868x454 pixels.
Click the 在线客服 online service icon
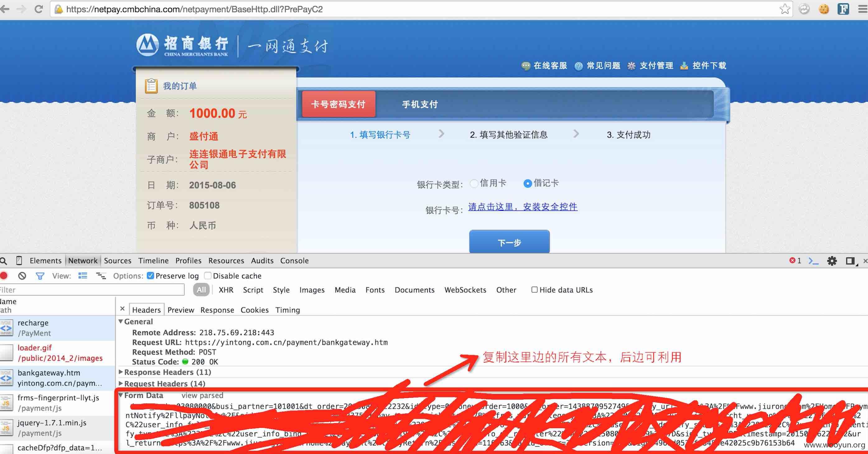pos(526,66)
